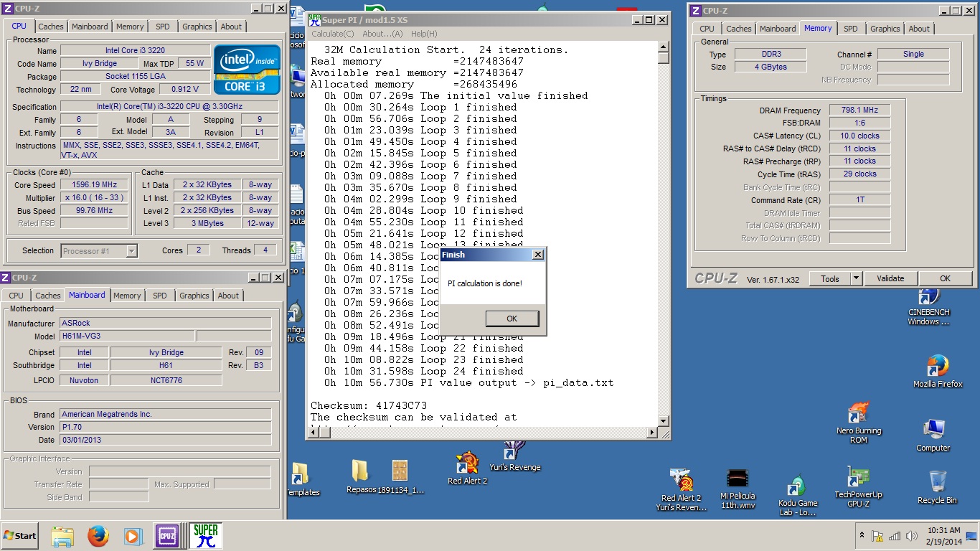Viewport: 980px width, 551px height.
Task: Select the Recycle Bin desktop icon
Action: click(937, 487)
